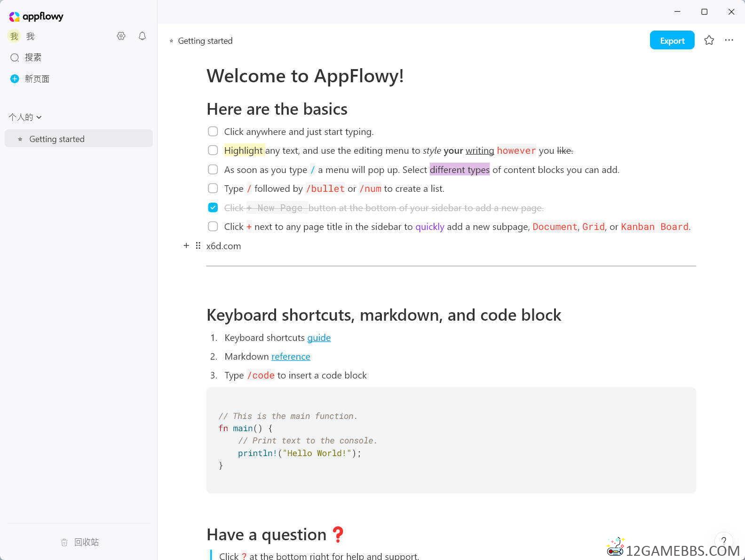The height and width of the screenshot is (560, 745).
Task: Click the '/num' code text
Action: (370, 189)
